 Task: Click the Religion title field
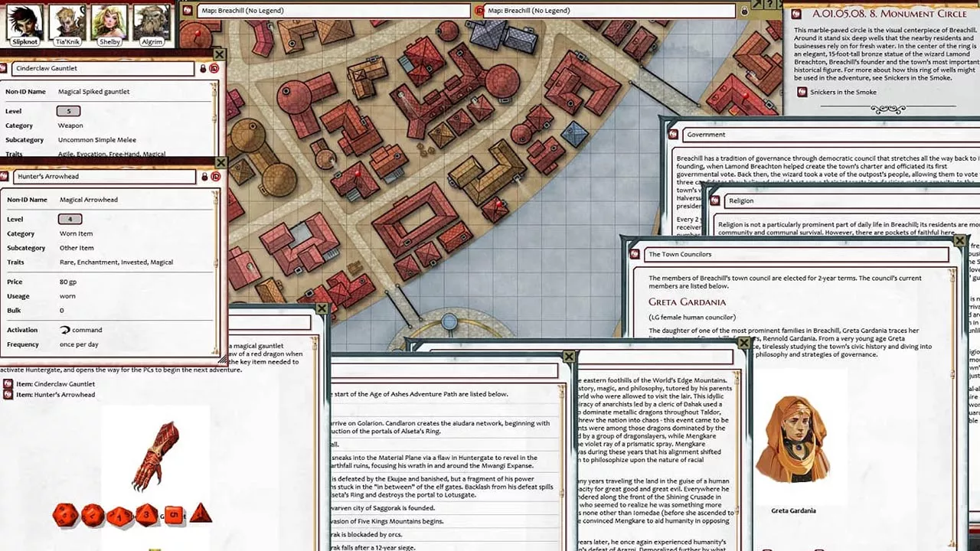pyautogui.click(x=851, y=201)
